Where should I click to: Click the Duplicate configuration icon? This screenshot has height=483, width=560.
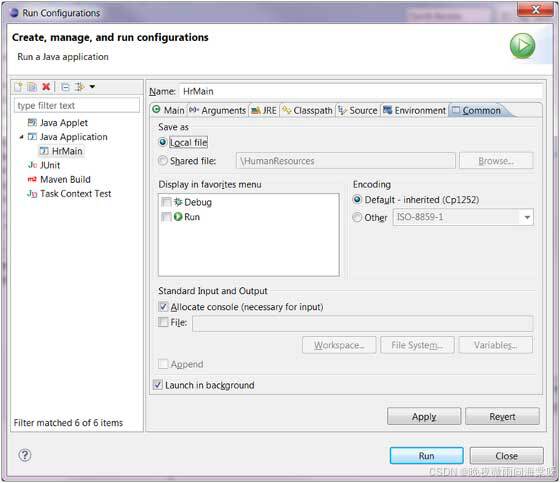(32, 87)
